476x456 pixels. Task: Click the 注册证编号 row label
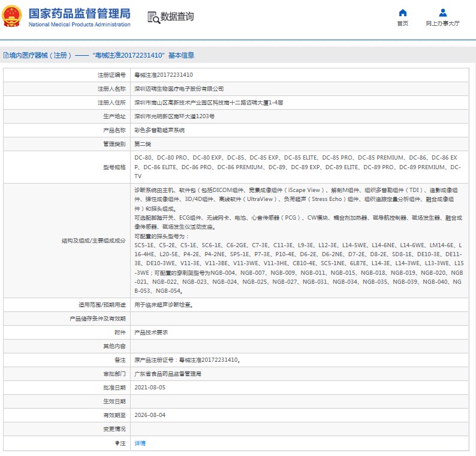pos(112,75)
